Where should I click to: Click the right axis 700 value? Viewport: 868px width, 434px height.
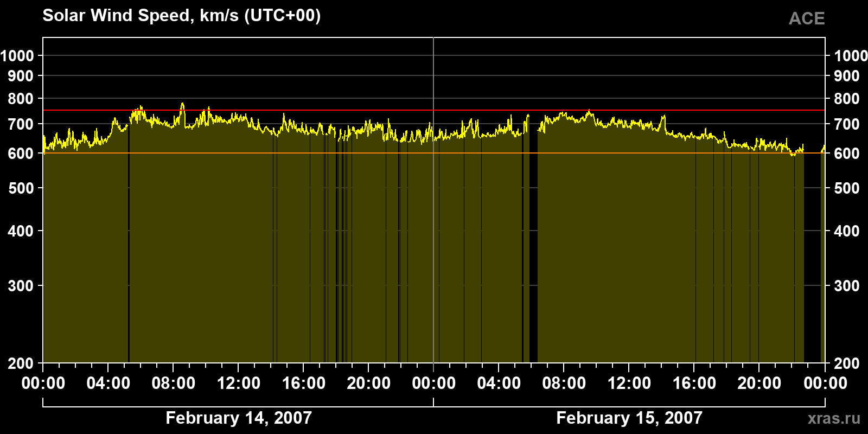(847, 124)
